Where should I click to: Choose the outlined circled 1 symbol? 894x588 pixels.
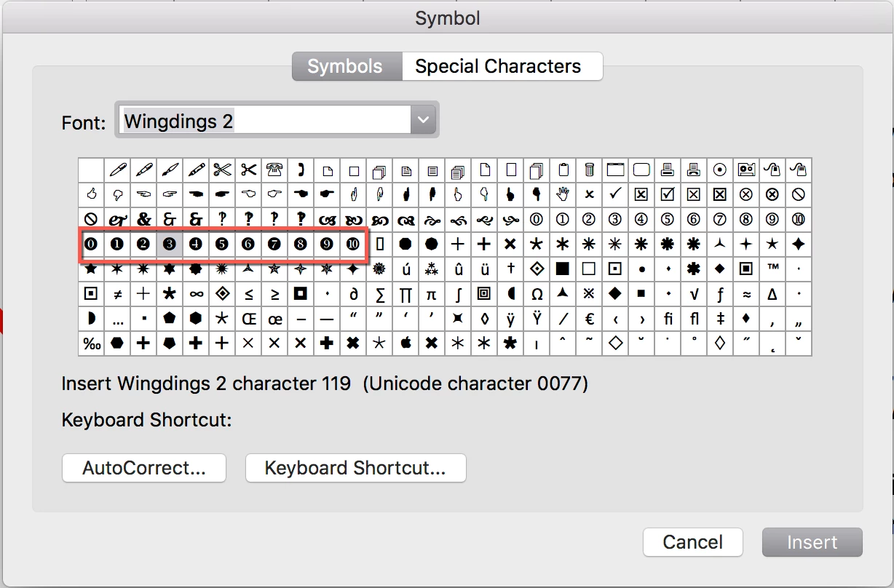pos(563,220)
